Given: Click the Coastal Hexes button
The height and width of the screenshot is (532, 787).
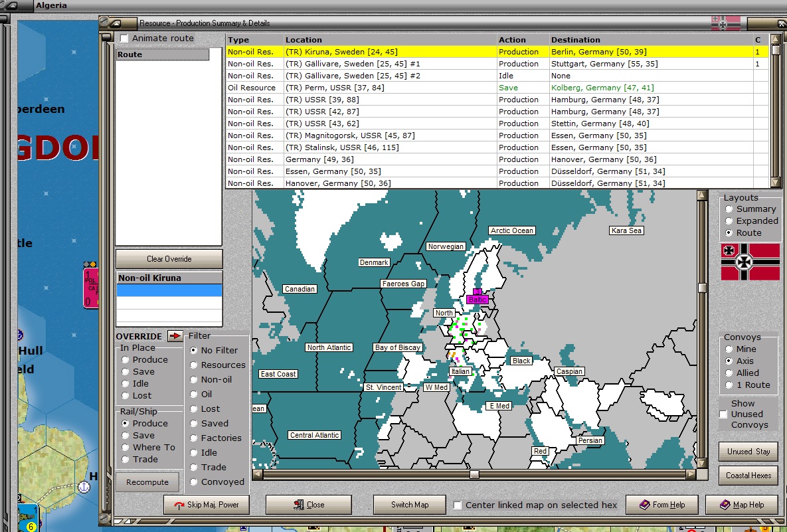Looking at the screenshot, I should [748, 476].
